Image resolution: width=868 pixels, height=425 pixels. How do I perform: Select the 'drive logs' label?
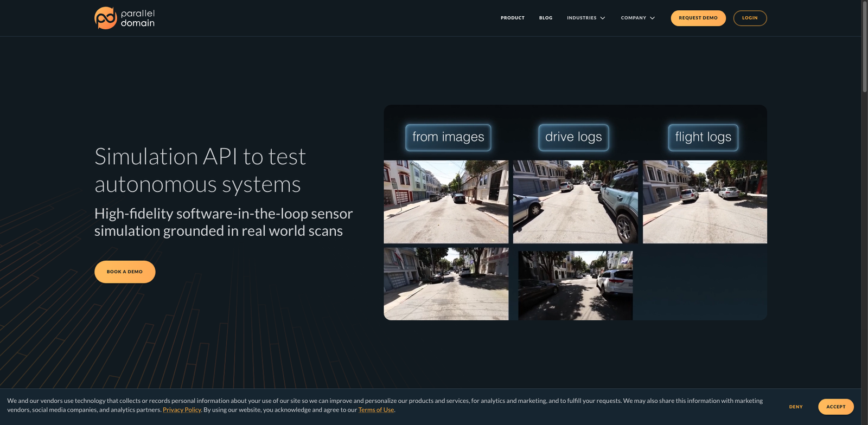point(573,137)
